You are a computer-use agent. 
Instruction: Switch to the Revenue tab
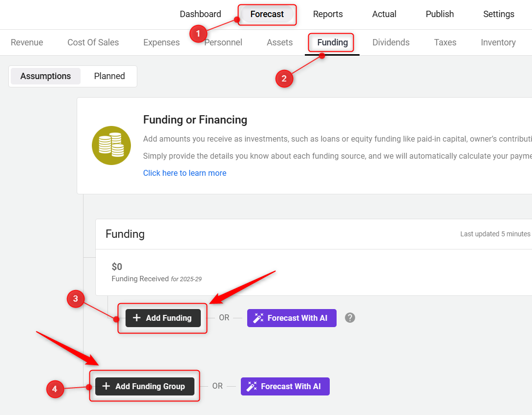click(27, 42)
